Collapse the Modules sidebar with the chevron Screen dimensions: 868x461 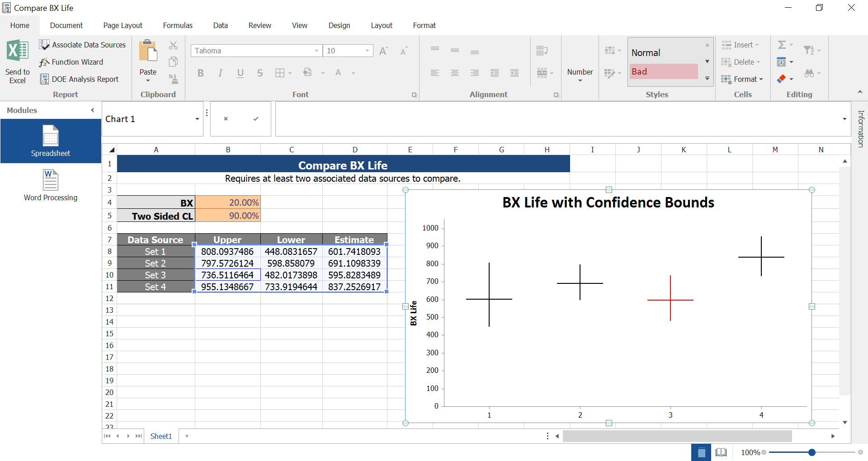[x=93, y=110]
